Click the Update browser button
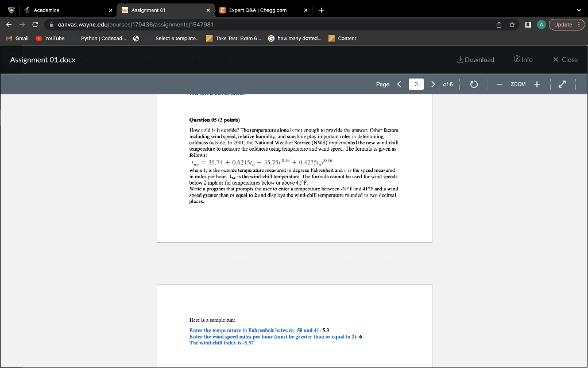This screenshot has width=588, height=368. (566, 24)
